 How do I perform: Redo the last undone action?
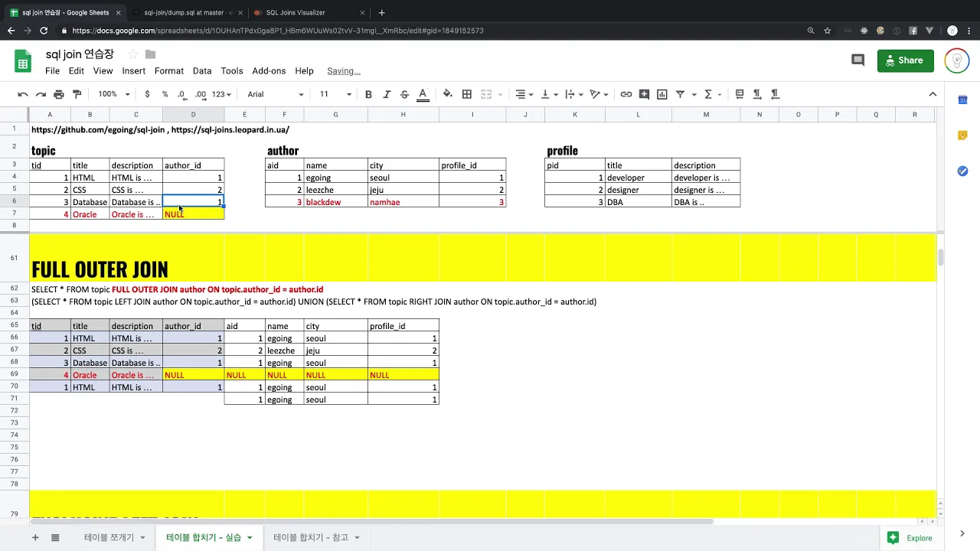[x=41, y=94]
